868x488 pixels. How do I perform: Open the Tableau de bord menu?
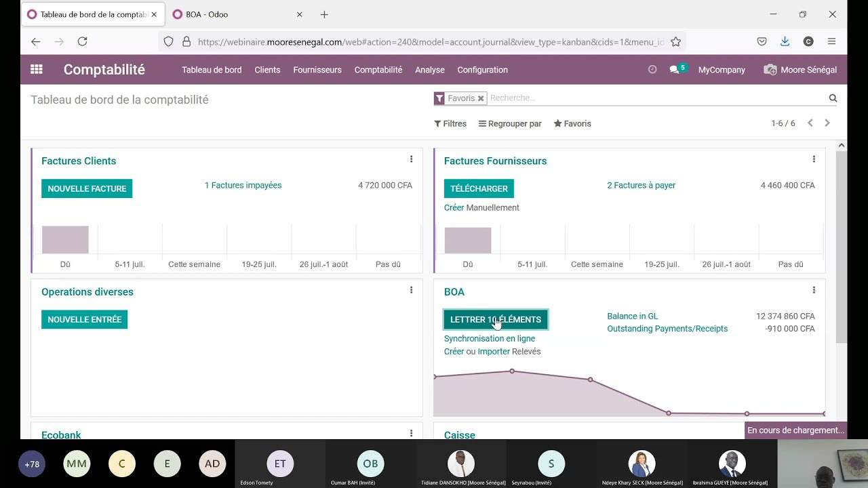coord(212,70)
